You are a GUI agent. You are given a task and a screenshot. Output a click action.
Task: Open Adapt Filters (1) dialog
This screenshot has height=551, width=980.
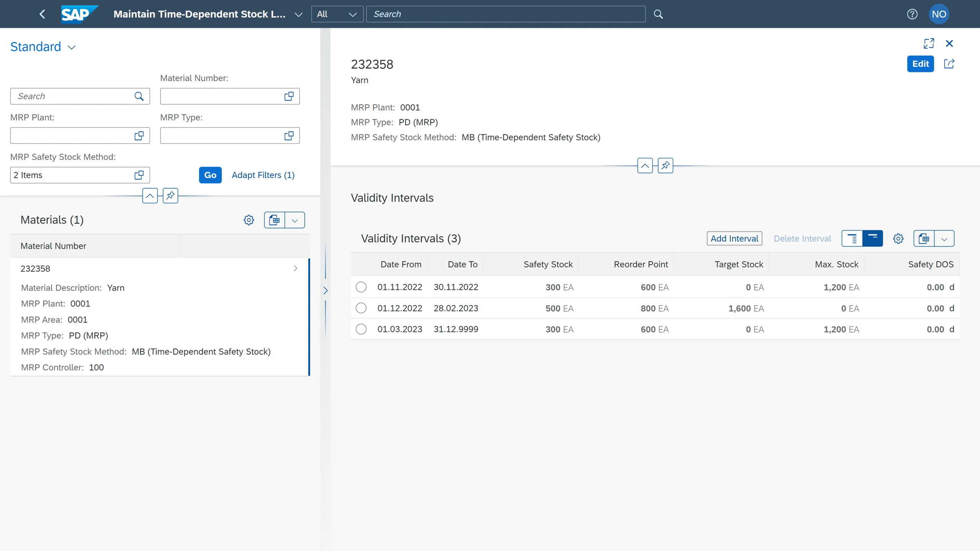tap(263, 175)
